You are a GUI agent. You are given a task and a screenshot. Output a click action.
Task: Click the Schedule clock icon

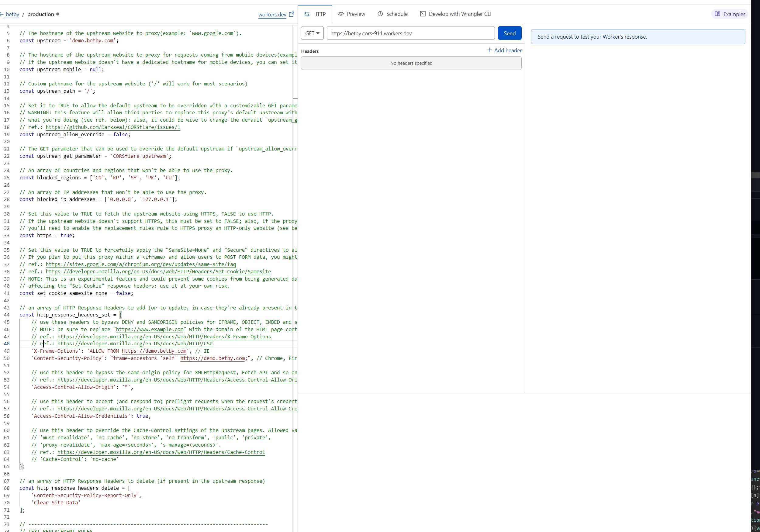coord(380,14)
